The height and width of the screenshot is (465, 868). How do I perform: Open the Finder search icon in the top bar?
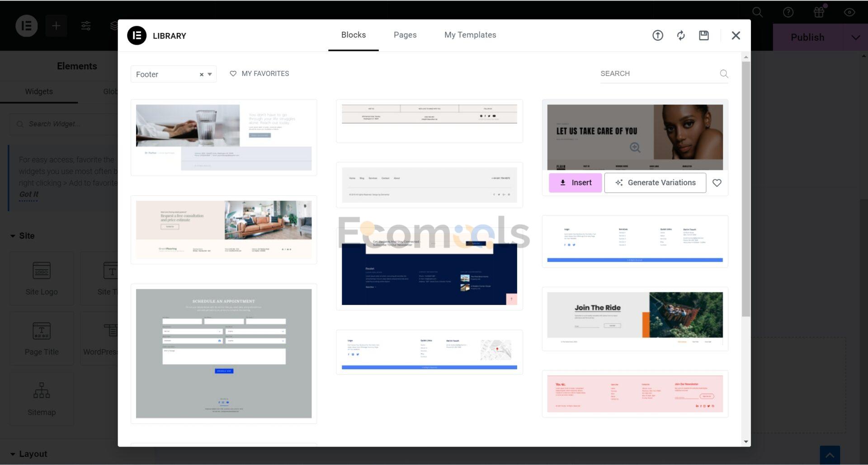pos(758,12)
